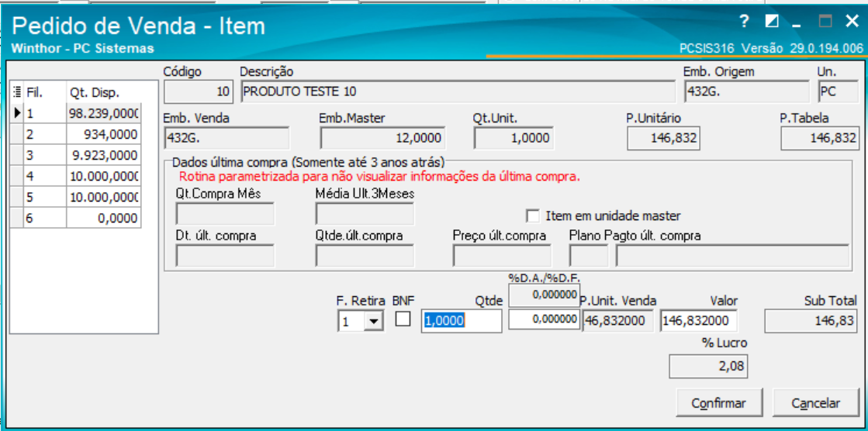
Task: Select Qt. Disp. cell of filial 5
Action: point(103,197)
